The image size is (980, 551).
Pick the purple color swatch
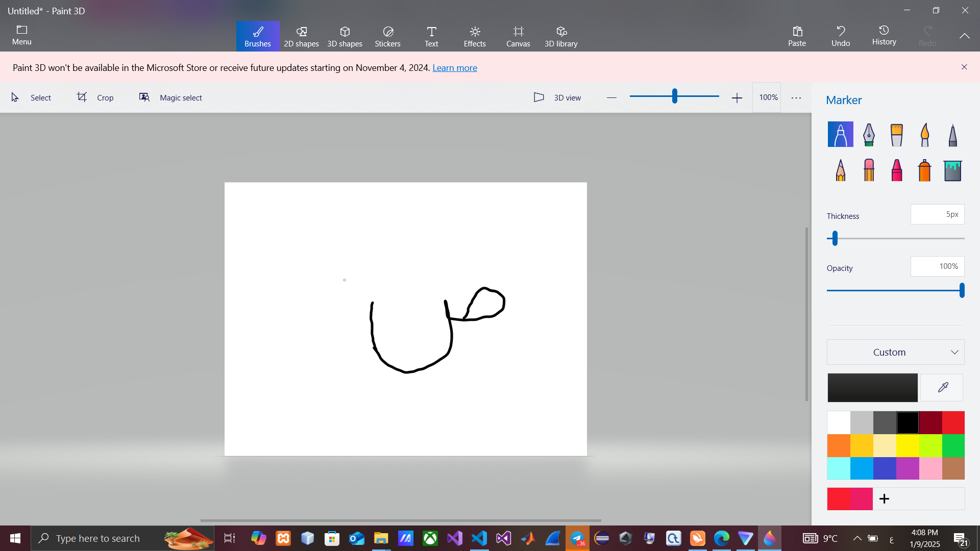point(908,468)
